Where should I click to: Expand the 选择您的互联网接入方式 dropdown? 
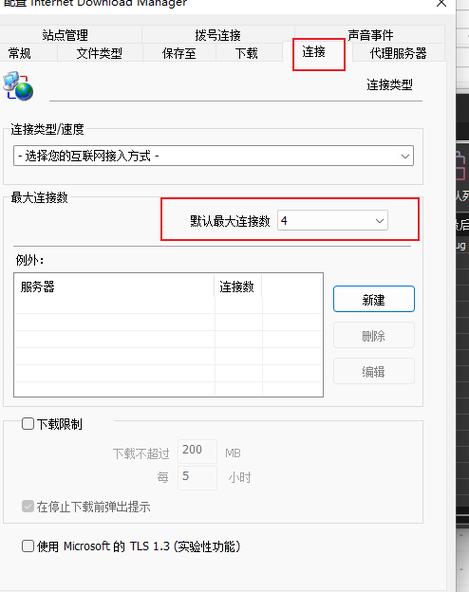213,156
